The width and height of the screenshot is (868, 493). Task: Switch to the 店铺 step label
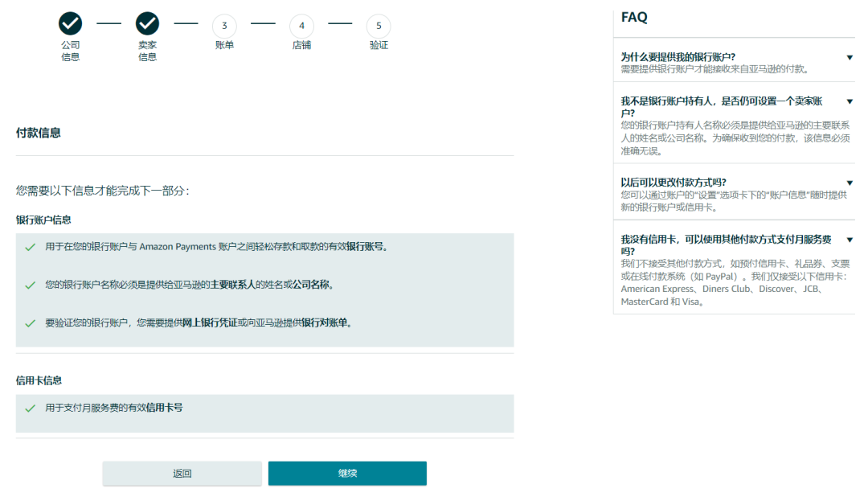pyautogui.click(x=301, y=44)
